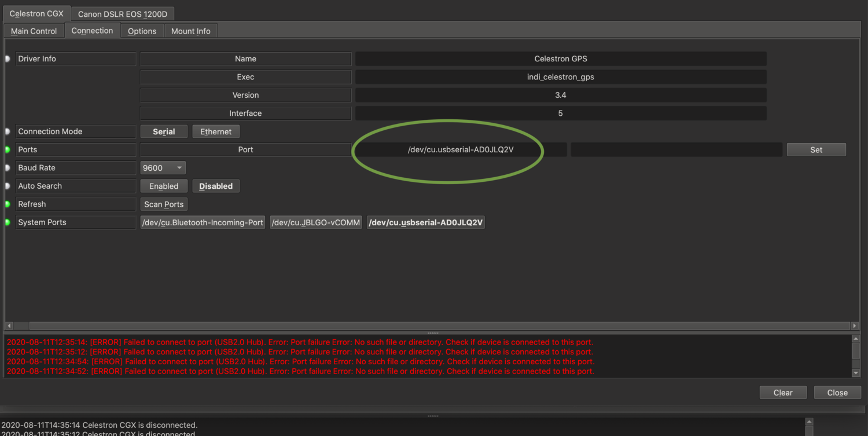This screenshot has height=436, width=868.
Task: Close the INDI control panel
Action: coord(837,393)
